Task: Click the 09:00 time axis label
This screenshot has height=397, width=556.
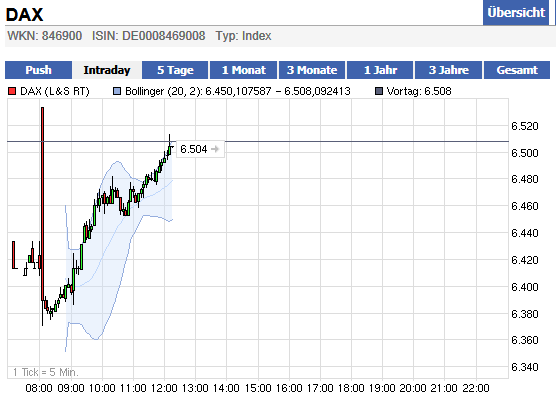Action: coord(71,388)
